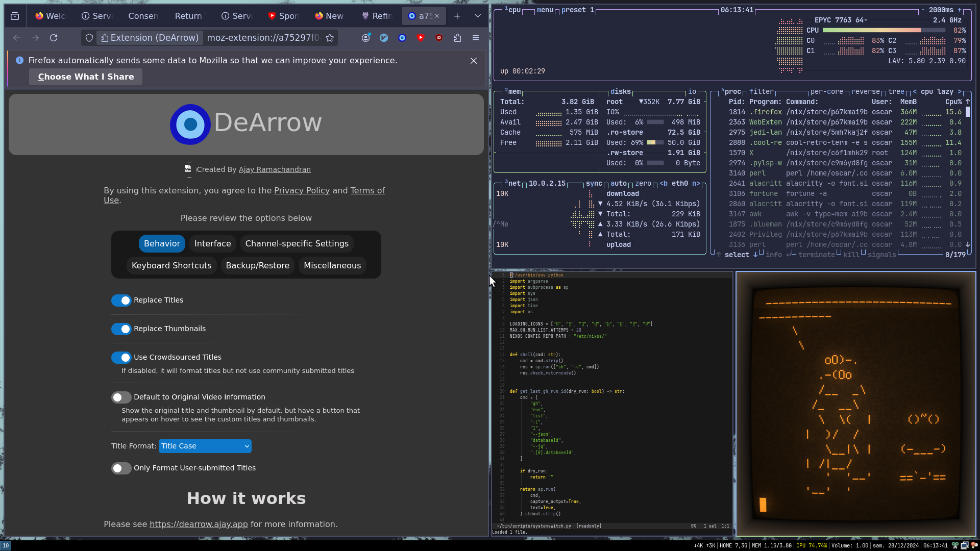The height and width of the screenshot is (551, 980).
Task: Decrease btop update interval with minus
Action: tap(923, 10)
